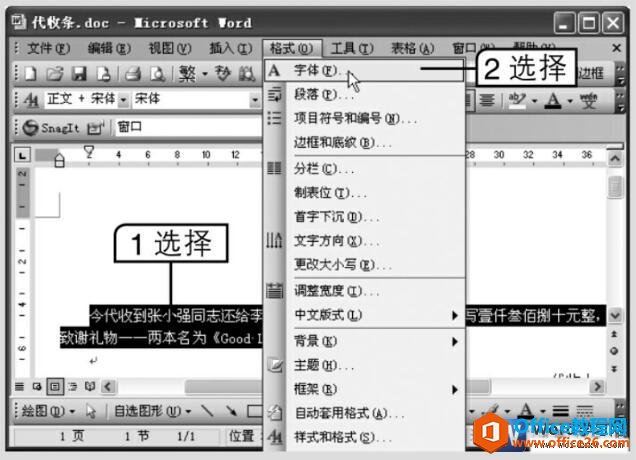
Task: Click the Drawing toolbar font color icon
Action: tap(526, 411)
